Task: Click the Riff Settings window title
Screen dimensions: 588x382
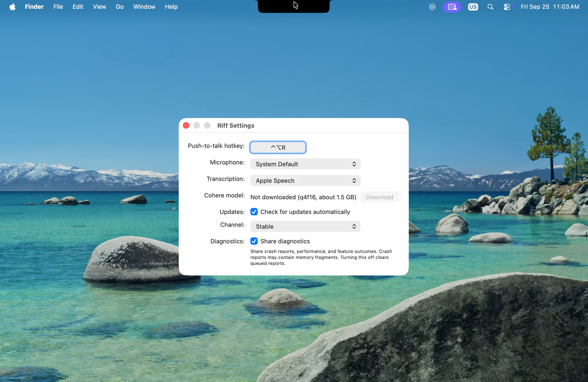Action: (236, 126)
